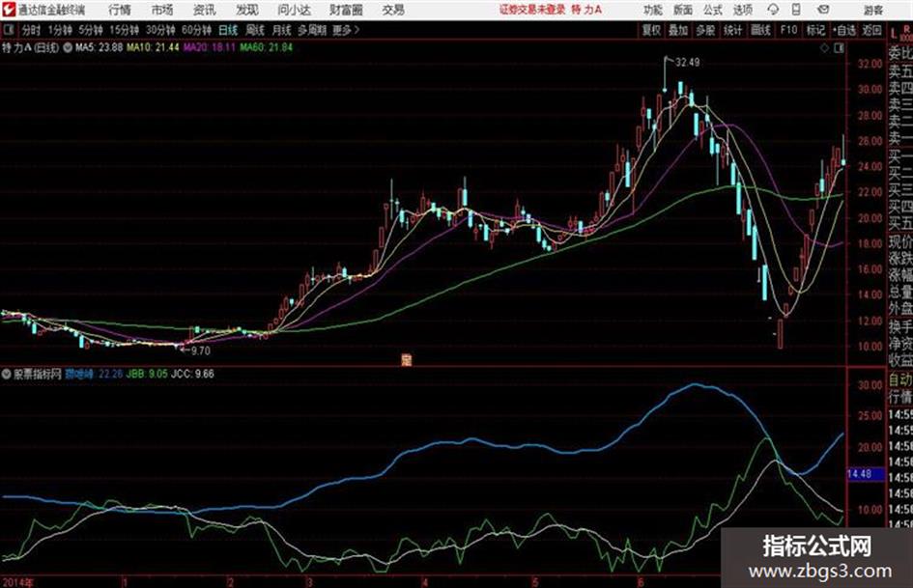Expand the MA indicator settings arrow
The height and width of the screenshot is (588, 913).
[x=68, y=47]
